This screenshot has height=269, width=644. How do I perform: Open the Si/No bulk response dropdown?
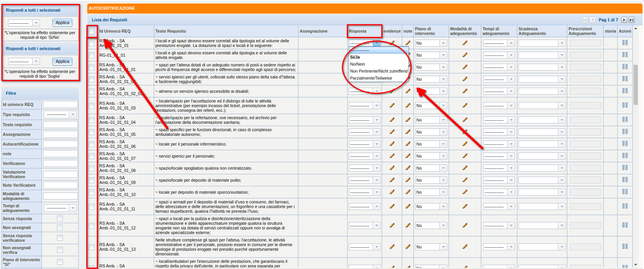[x=24, y=23]
